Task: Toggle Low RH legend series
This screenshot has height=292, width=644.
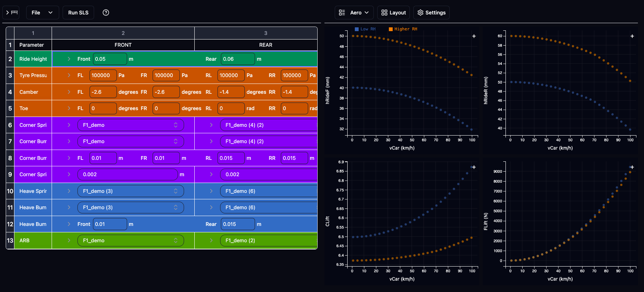Action: click(365, 29)
